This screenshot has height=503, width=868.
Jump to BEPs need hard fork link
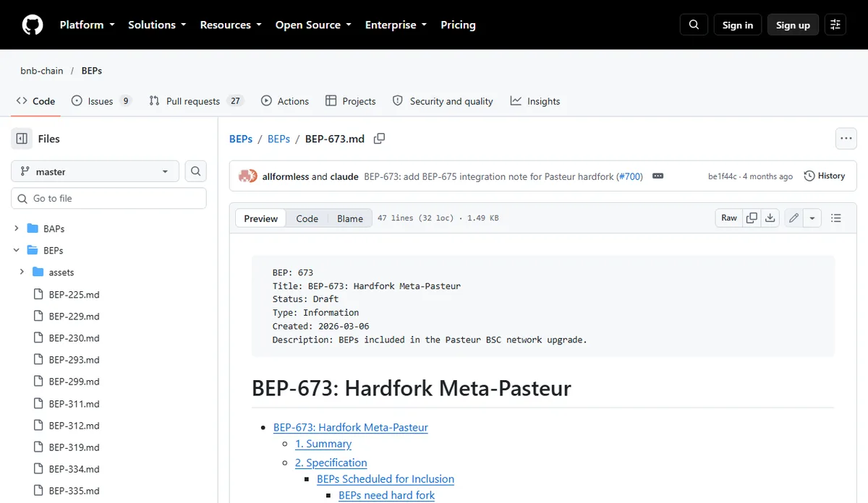tap(387, 495)
